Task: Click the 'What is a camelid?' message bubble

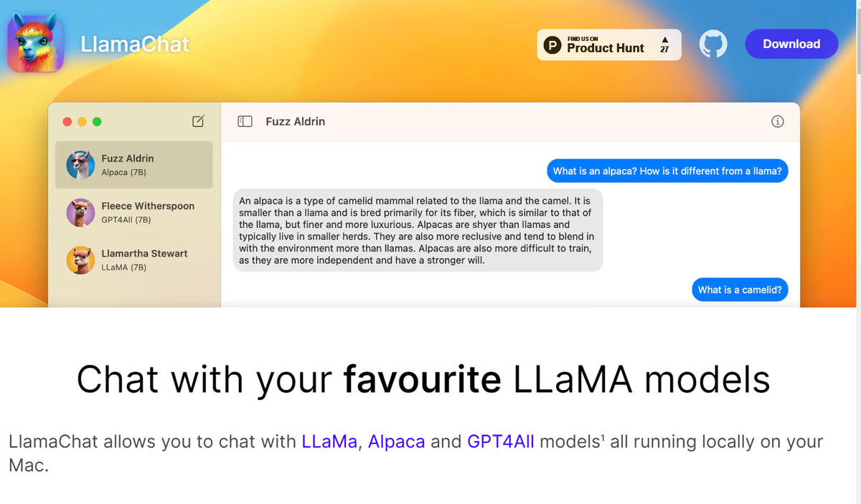Action: coord(740,290)
